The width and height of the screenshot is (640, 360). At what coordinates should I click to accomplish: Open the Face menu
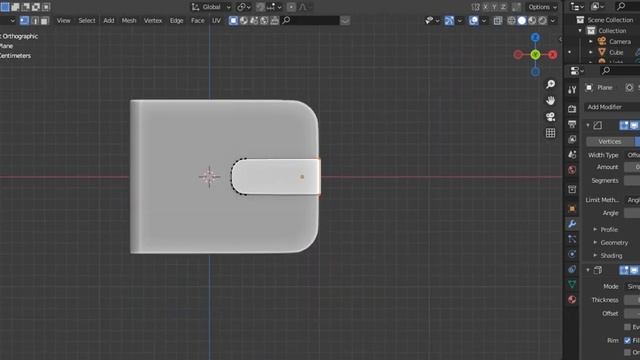pyautogui.click(x=198, y=20)
